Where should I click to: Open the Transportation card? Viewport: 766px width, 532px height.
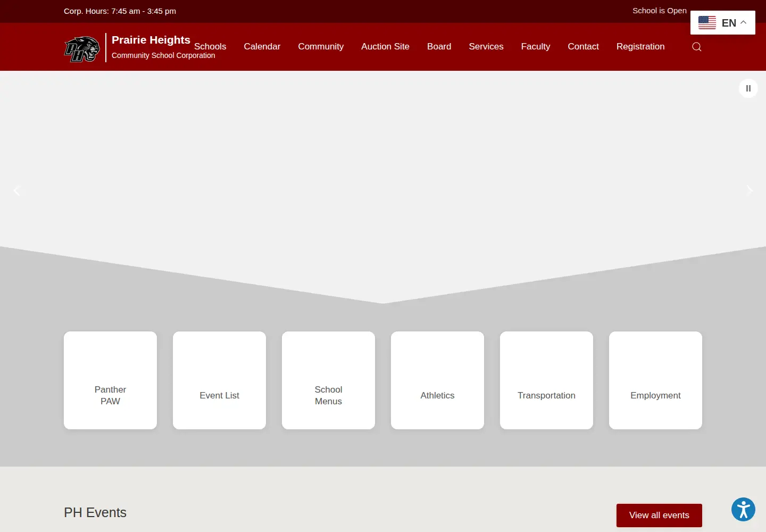(x=546, y=380)
